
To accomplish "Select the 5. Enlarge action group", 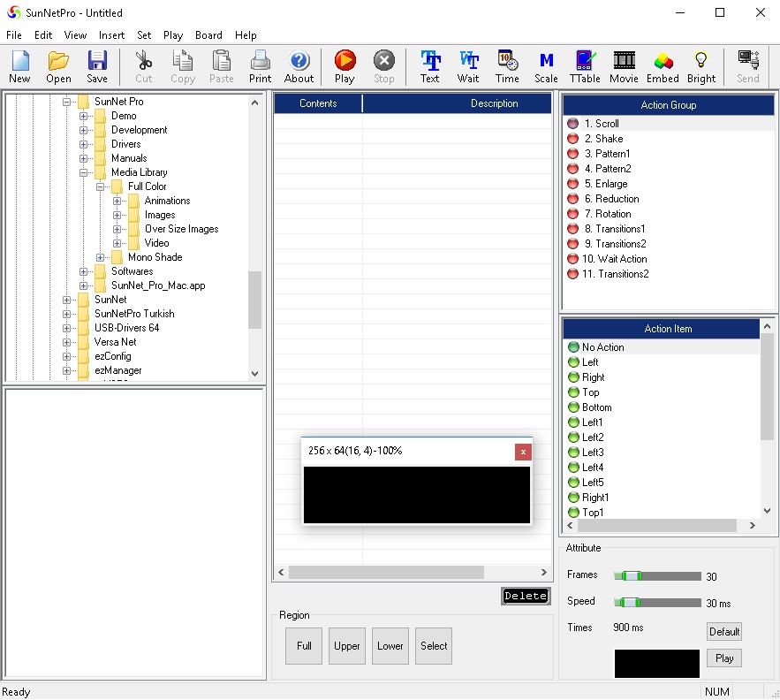I will tap(668, 184).
